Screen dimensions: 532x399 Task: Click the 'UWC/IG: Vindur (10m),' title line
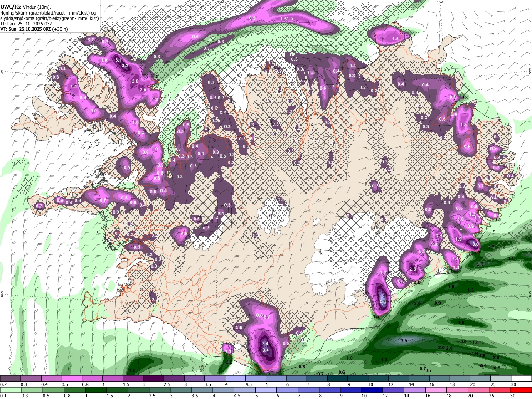[x=26, y=7]
